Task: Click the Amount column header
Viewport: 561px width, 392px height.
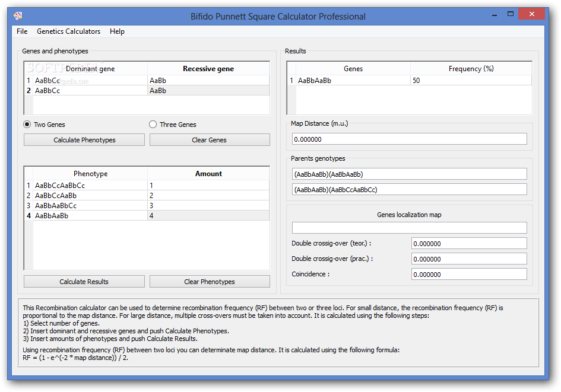Action: [208, 174]
